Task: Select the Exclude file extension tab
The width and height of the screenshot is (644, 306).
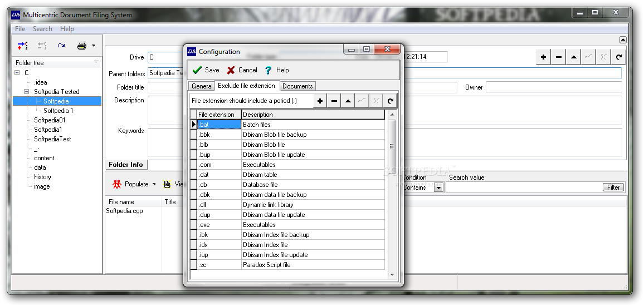Action: 246,86
